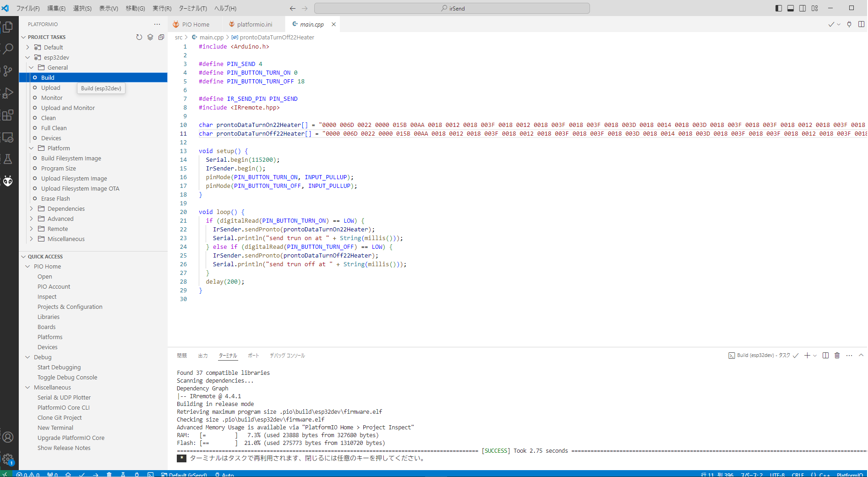Open the Extensions view in activity bar
The height and width of the screenshot is (477, 868).
click(x=8, y=115)
